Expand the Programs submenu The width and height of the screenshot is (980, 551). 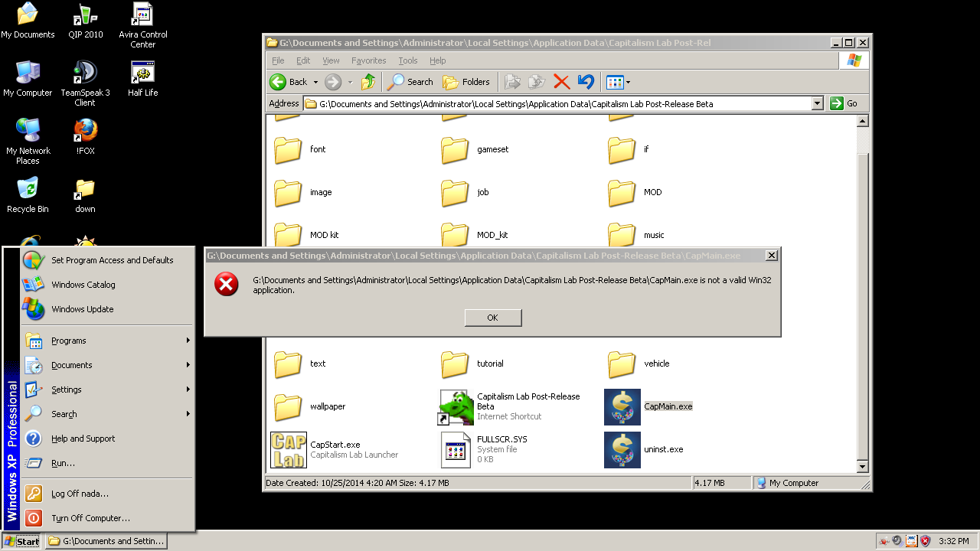click(x=106, y=341)
